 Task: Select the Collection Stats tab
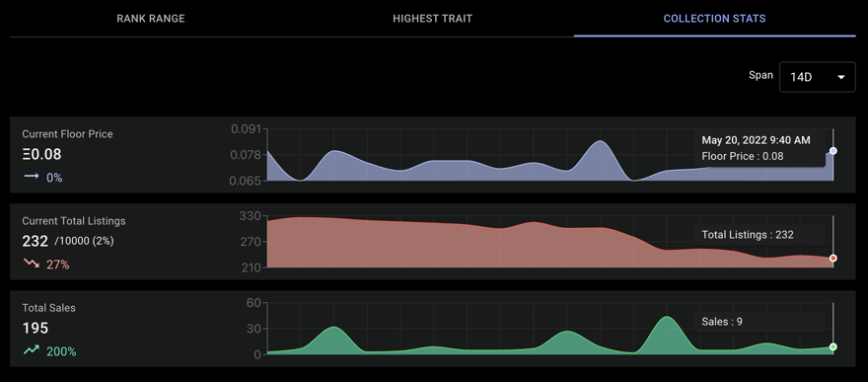tap(715, 19)
